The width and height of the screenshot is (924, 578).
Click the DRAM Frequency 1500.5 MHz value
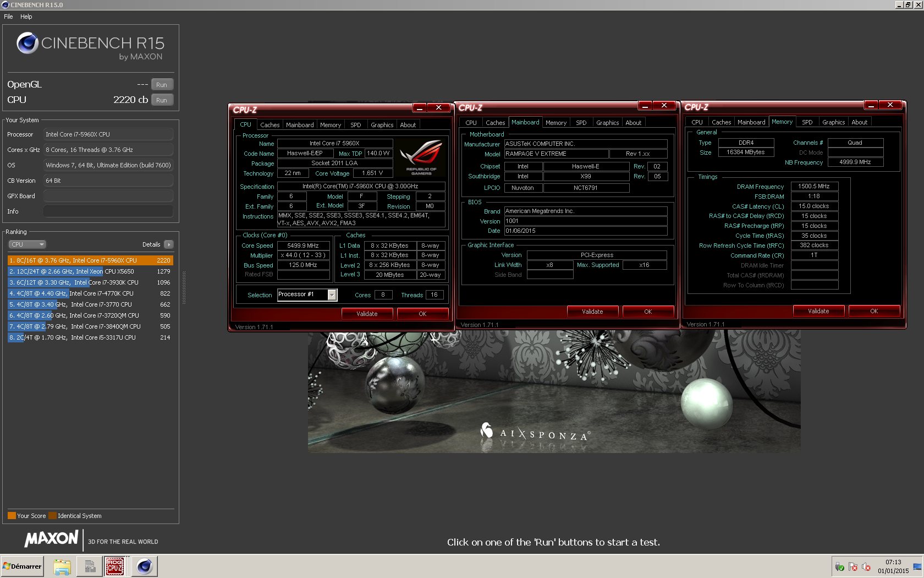pyautogui.click(x=814, y=187)
